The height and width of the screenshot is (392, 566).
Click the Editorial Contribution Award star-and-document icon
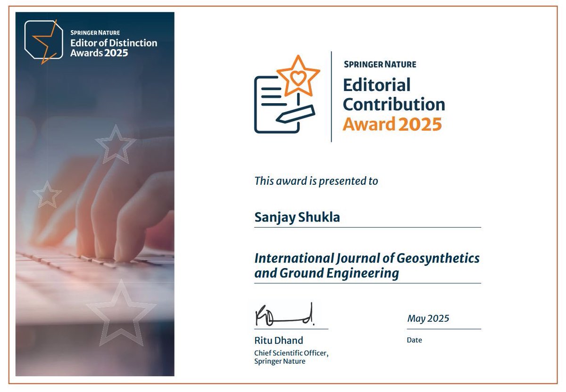tap(287, 94)
